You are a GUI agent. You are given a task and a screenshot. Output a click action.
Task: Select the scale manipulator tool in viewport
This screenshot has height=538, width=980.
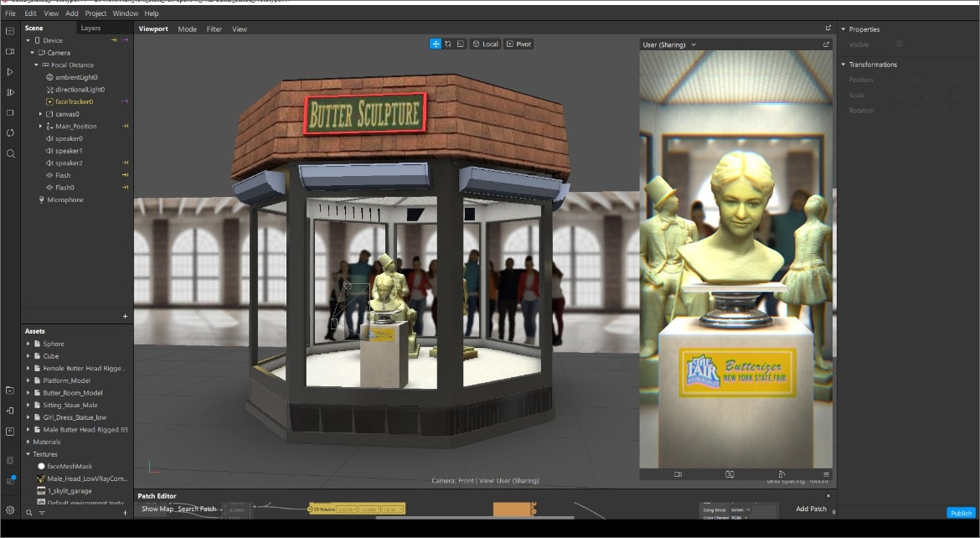tap(461, 44)
